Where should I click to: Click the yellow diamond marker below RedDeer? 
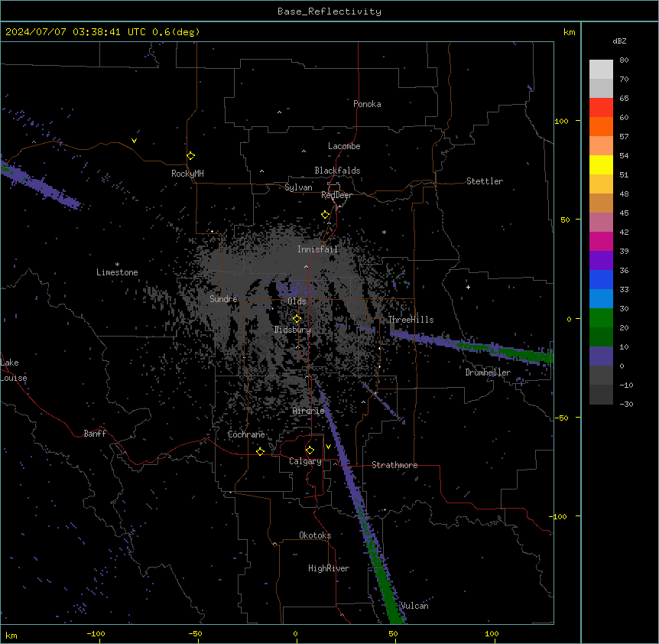pyautogui.click(x=326, y=215)
